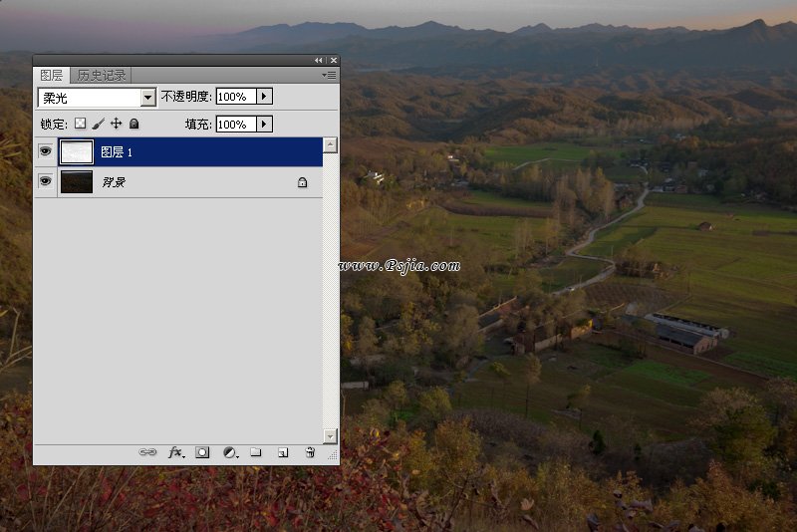Create a new layer
The width and height of the screenshot is (797, 532).
283,452
